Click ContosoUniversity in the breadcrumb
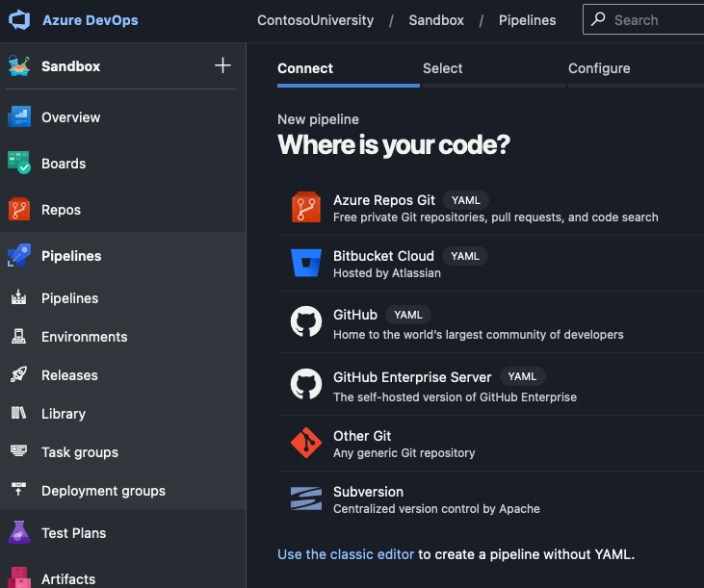 (x=313, y=20)
